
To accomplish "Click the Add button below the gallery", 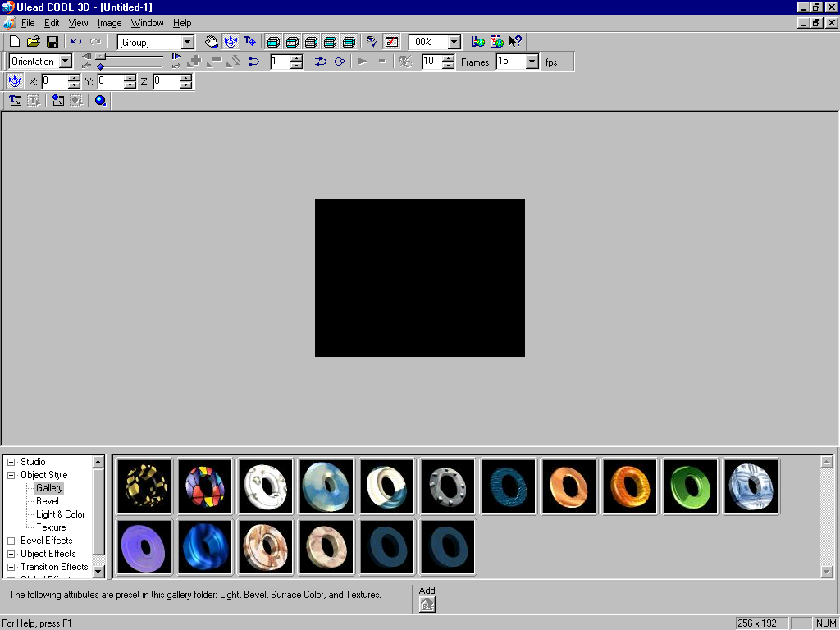I will pos(427,605).
